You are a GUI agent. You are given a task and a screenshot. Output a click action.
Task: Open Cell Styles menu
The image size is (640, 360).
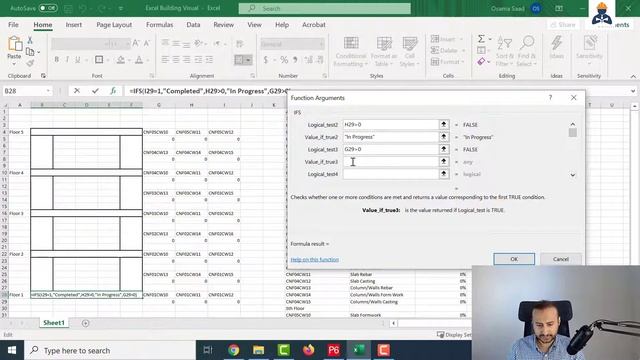(409, 51)
